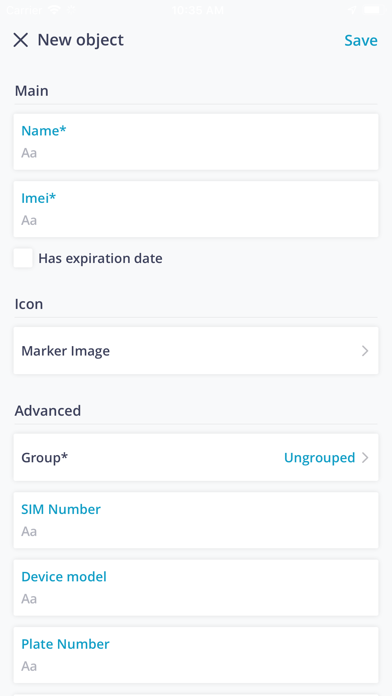The height and width of the screenshot is (696, 392).
Task: Focus the Name input field
Action: pyautogui.click(x=196, y=142)
